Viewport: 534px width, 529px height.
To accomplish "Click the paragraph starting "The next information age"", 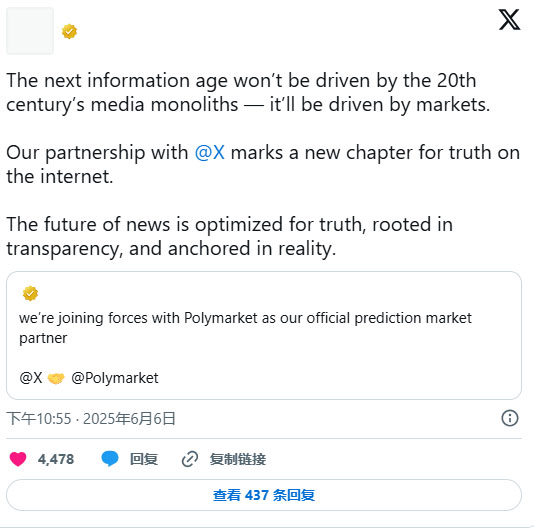I will [x=248, y=92].
